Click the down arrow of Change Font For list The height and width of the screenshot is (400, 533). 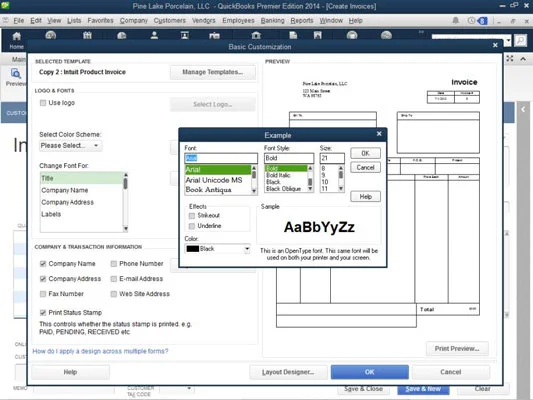coord(126,228)
